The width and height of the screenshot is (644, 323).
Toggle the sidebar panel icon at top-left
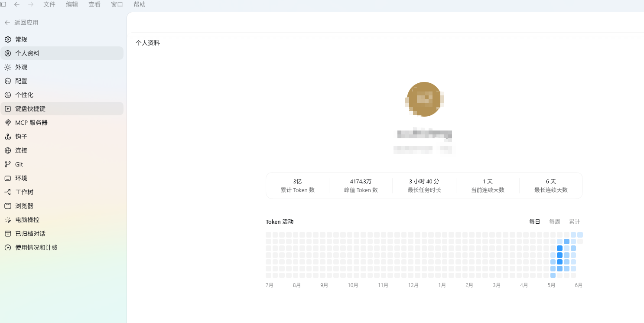(x=3, y=4)
